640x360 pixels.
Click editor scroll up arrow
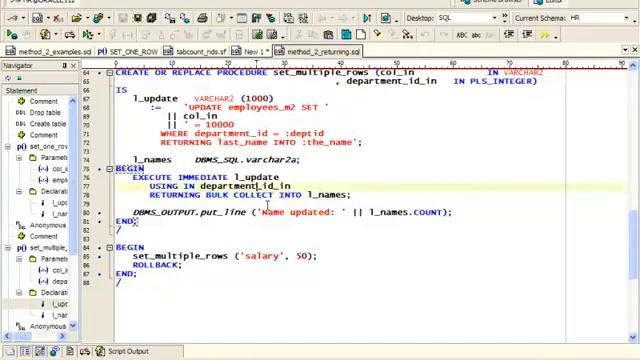point(633,65)
